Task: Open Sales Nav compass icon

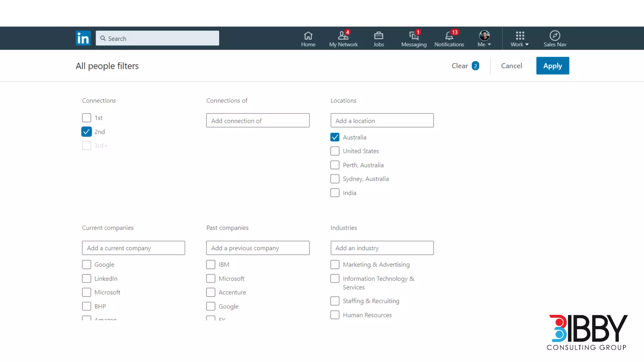Action: (x=555, y=36)
